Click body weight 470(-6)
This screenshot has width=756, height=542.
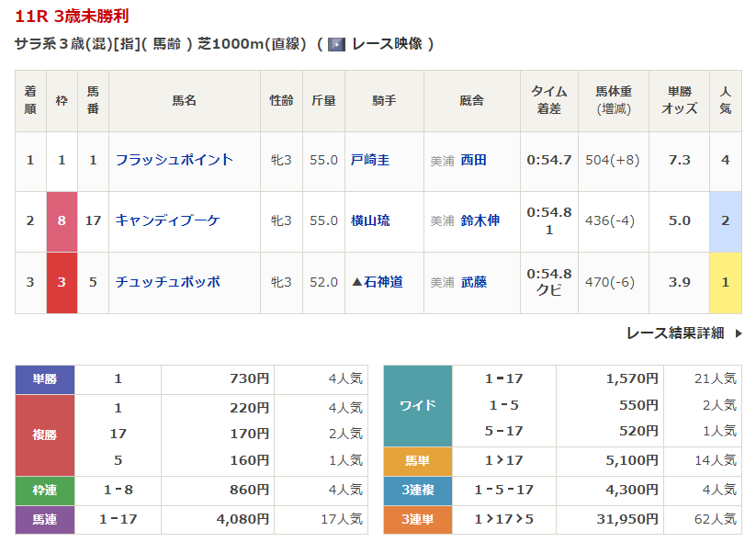pos(609,282)
